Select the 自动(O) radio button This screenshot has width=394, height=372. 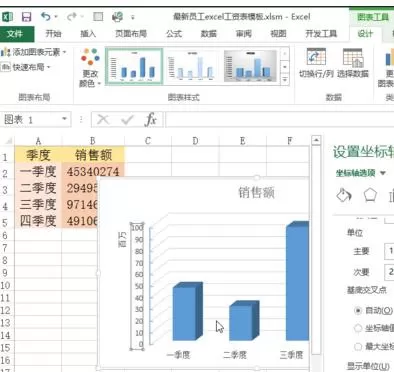pyautogui.click(x=358, y=310)
